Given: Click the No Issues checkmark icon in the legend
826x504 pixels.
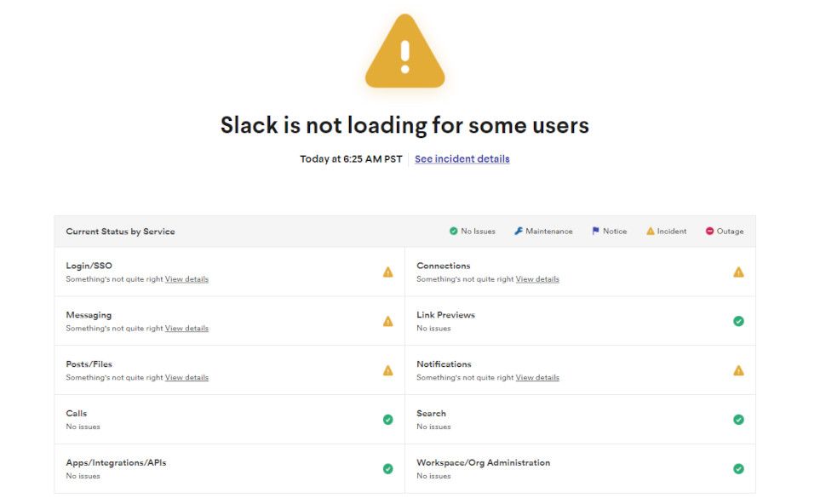Looking at the screenshot, I should tap(452, 230).
